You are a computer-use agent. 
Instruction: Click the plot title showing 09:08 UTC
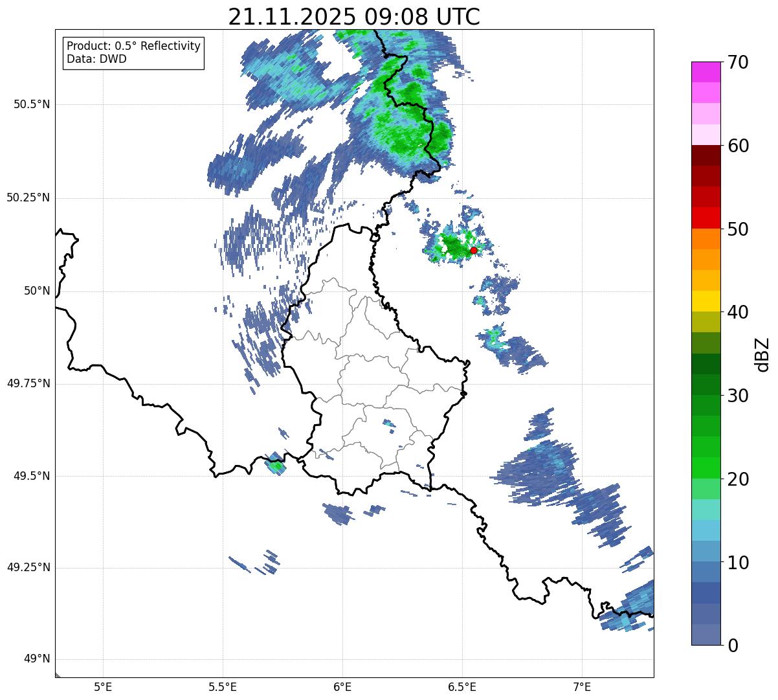coord(354,17)
